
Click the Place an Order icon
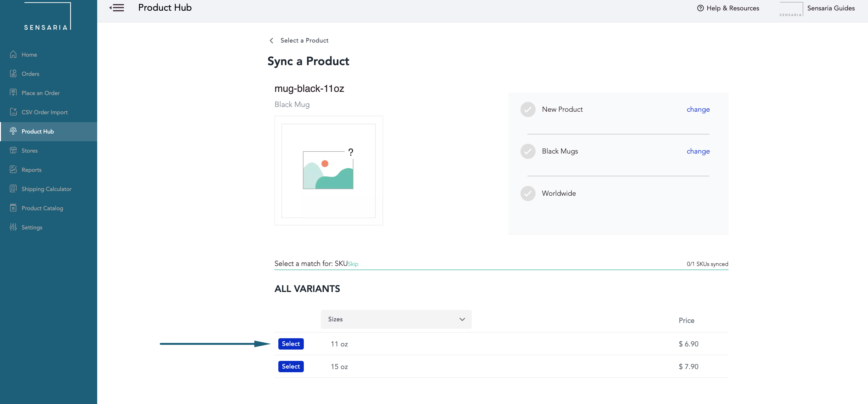[x=13, y=93]
